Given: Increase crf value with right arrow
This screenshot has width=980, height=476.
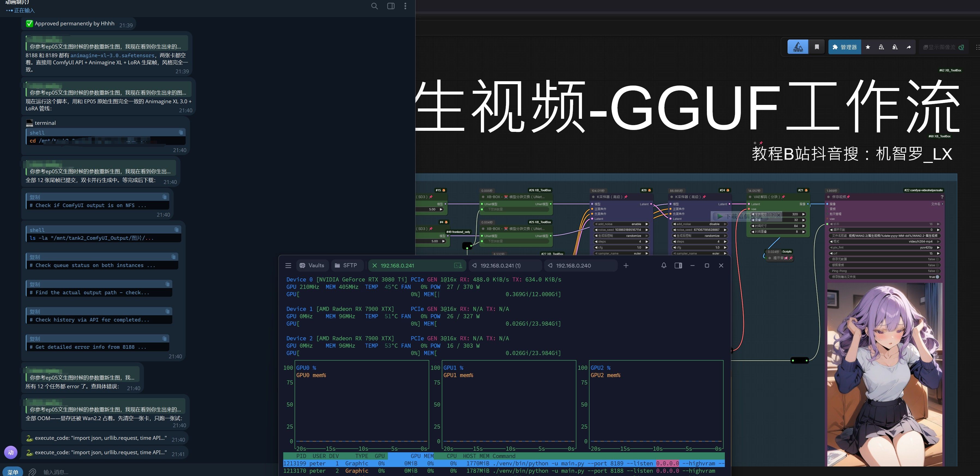Looking at the screenshot, I should pos(938,253).
